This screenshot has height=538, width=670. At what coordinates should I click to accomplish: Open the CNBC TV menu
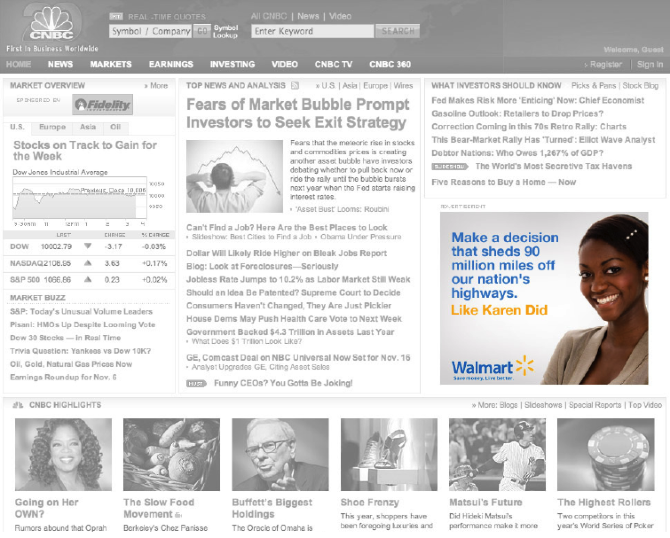click(334, 64)
